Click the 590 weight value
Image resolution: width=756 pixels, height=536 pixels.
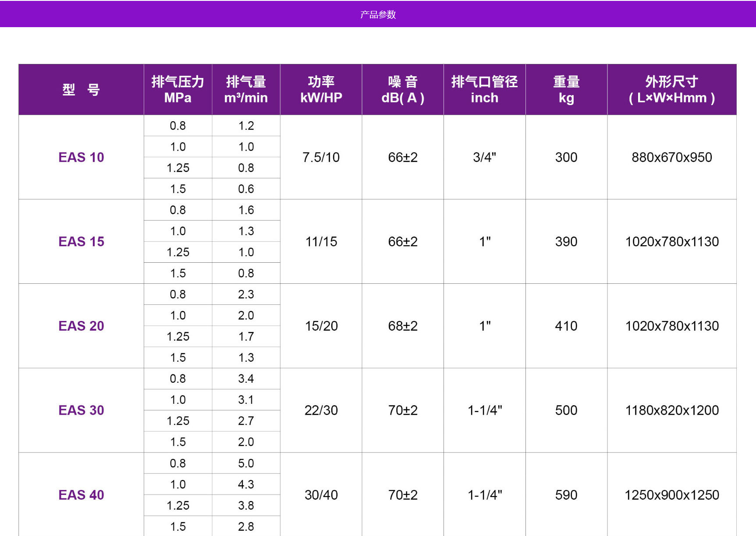(566, 495)
